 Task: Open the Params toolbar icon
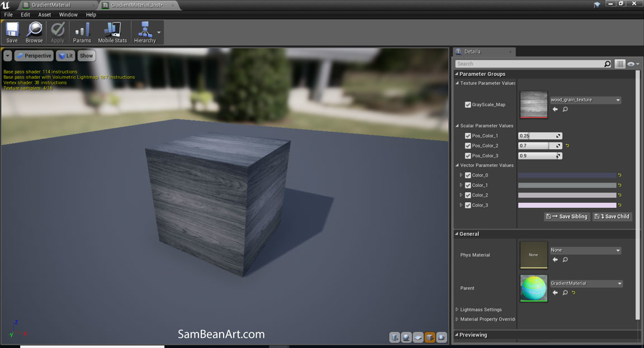pyautogui.click(x=82, y=32)
